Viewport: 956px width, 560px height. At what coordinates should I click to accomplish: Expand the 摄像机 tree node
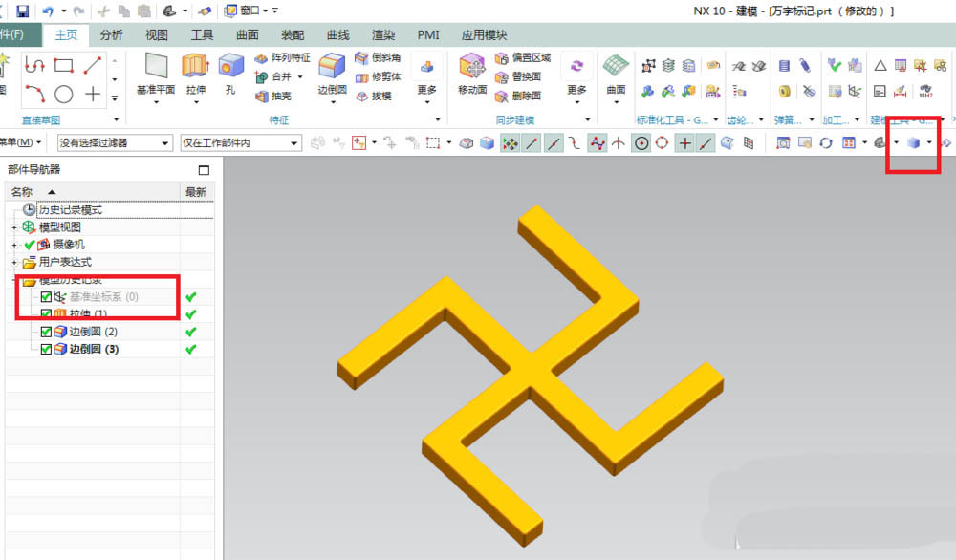click(x=14, y=245)
